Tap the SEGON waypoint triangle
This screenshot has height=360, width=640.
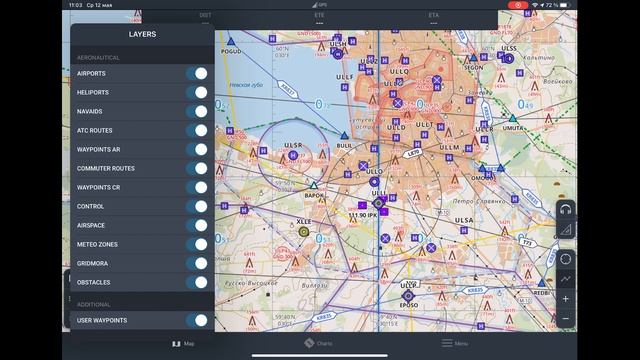[473, 58]
